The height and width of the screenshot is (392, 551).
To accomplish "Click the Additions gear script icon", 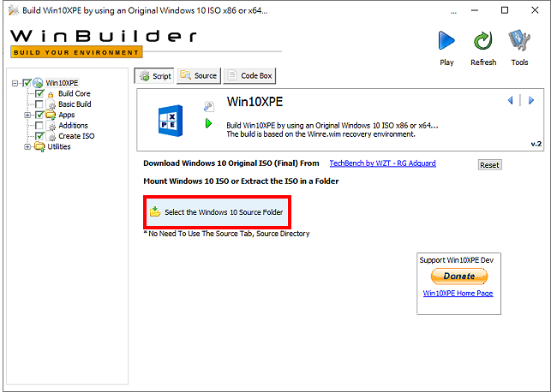I will pyautogui.click(x=51, y=126).
